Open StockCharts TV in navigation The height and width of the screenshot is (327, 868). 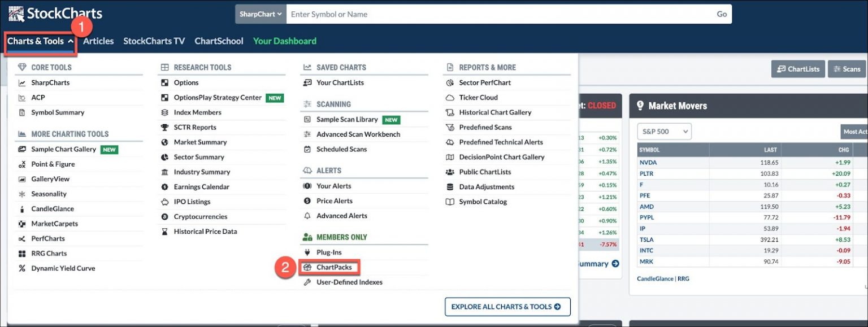pyautogui.click(x=154, y=41)
